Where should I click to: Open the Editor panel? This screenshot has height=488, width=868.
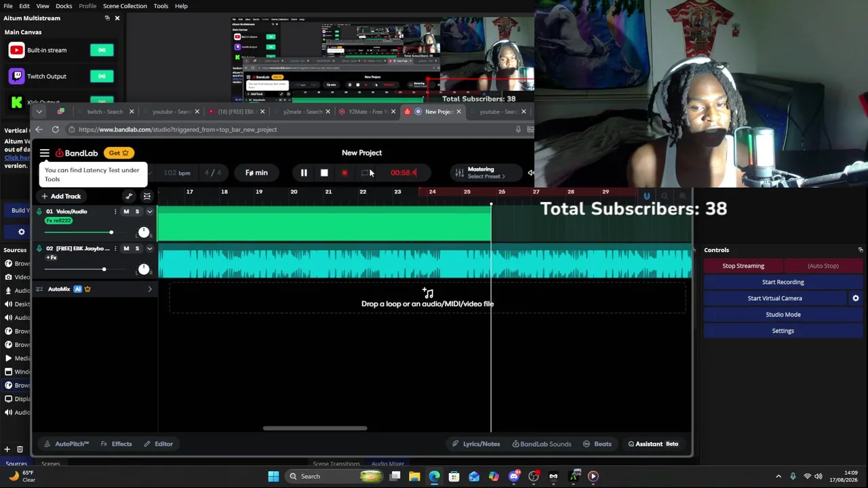click(159, 444)
